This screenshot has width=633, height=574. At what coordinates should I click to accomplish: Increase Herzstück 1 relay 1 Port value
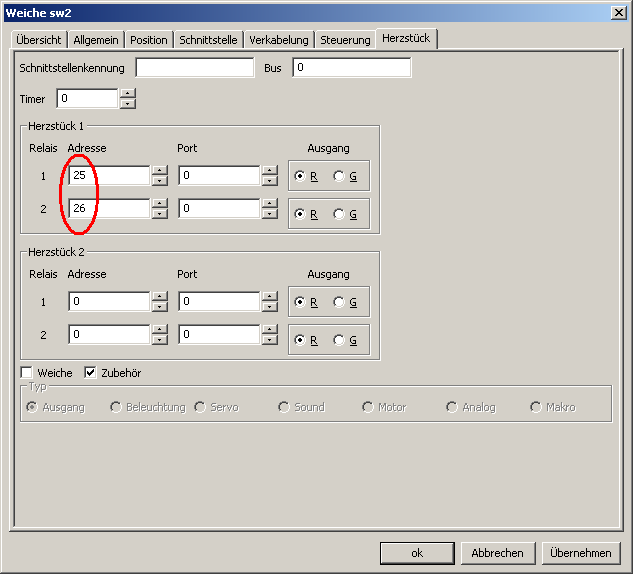(x=269, y=171)
